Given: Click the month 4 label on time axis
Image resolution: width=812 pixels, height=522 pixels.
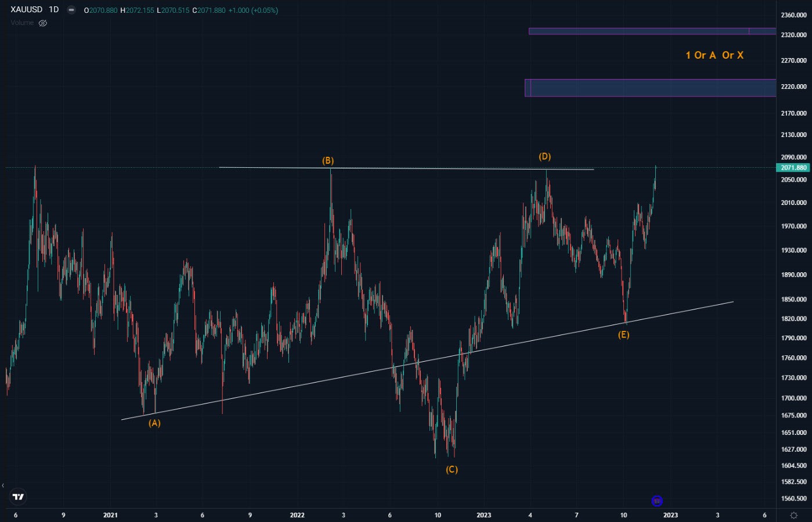Looking at the screenshot, I should coord(530,515).
